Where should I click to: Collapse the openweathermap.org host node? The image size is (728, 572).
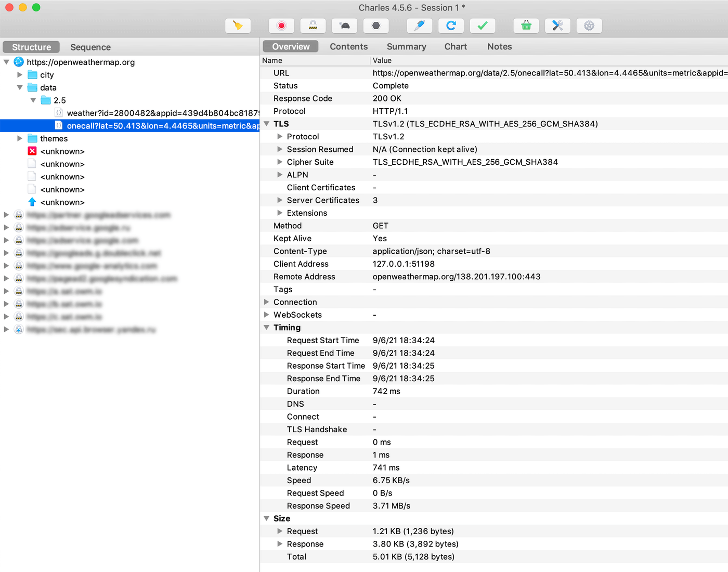6,62
